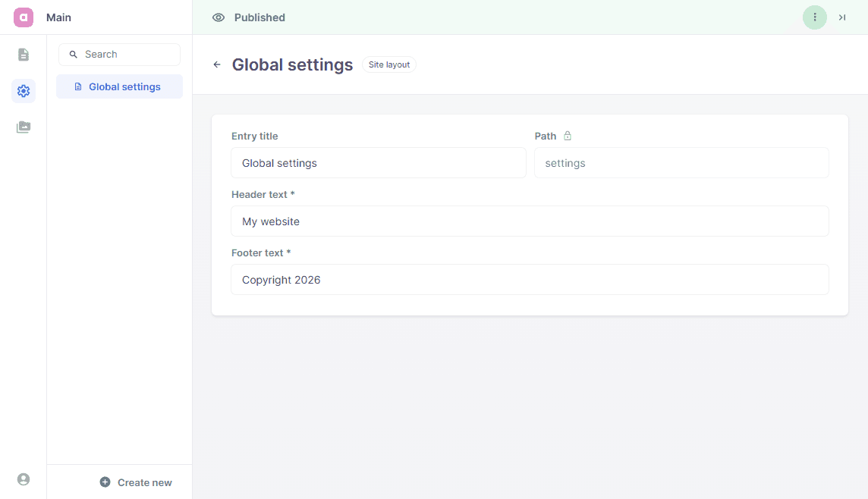The height and width of the screenshot is (499, 868).
Task: Click the pink app logo icon
Action: [24, 17]
